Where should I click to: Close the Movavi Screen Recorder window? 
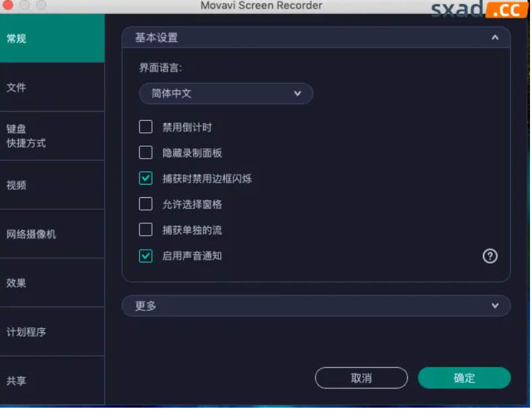[x=7, y=5]
